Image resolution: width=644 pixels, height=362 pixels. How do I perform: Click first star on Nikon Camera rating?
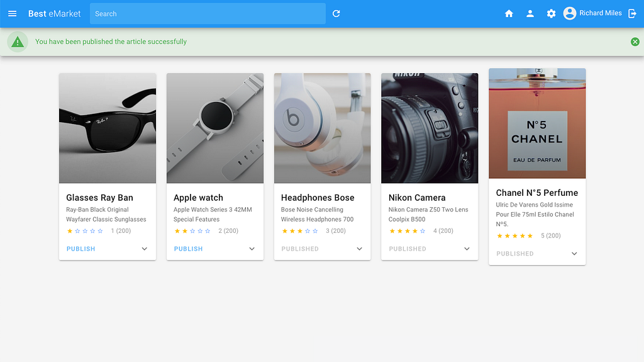click(392, 231)
